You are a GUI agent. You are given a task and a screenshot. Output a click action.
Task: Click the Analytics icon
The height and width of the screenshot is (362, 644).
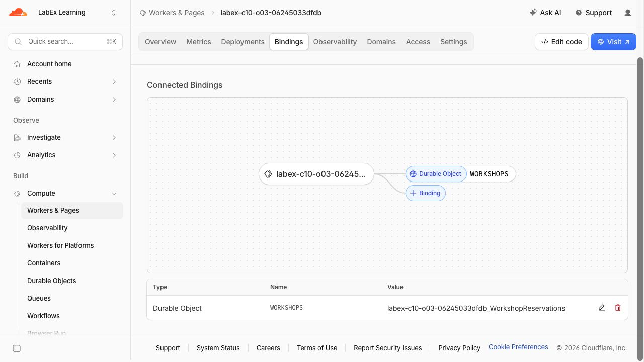[x=17, y=155]
